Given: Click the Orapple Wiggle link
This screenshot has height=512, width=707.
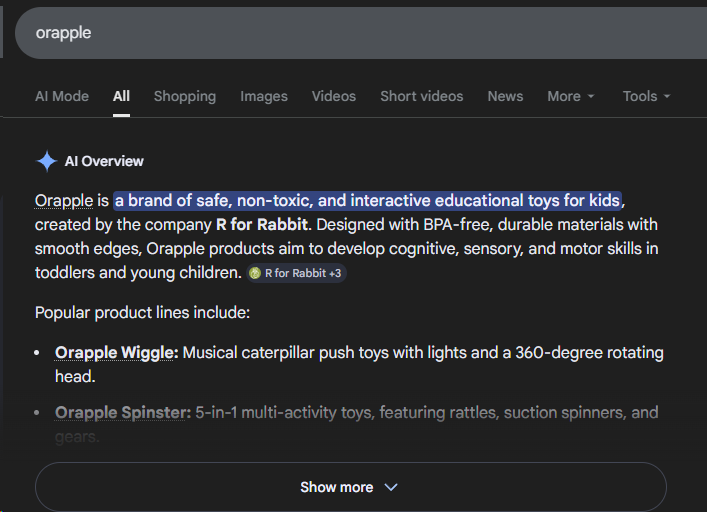Looking at the screenshot, I should pyautogui.click(x=116, y=353).
